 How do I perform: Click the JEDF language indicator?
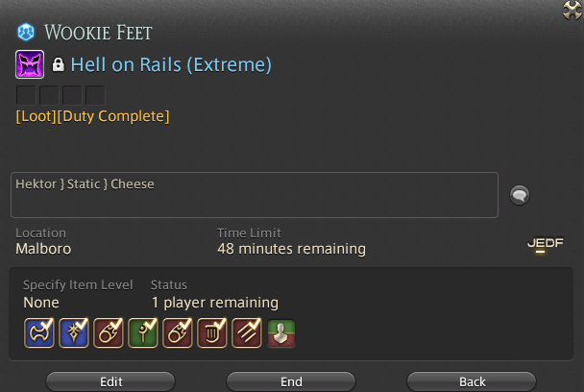546,244
